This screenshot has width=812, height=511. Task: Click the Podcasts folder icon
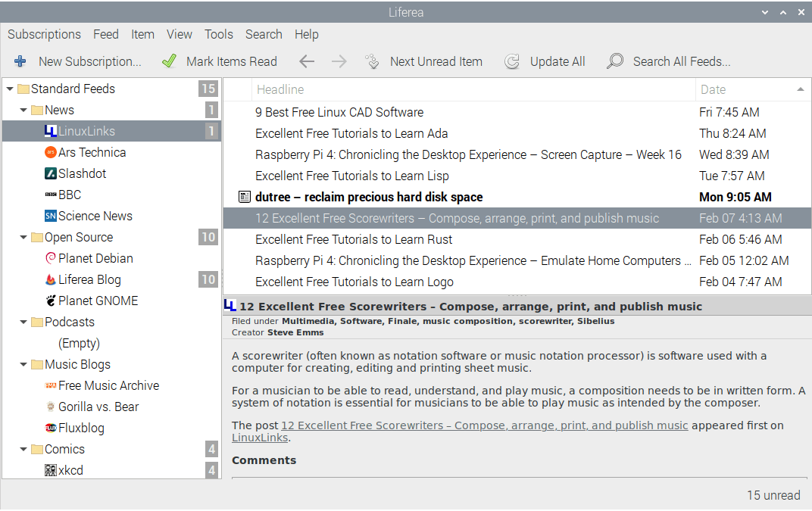pos(37,322)
